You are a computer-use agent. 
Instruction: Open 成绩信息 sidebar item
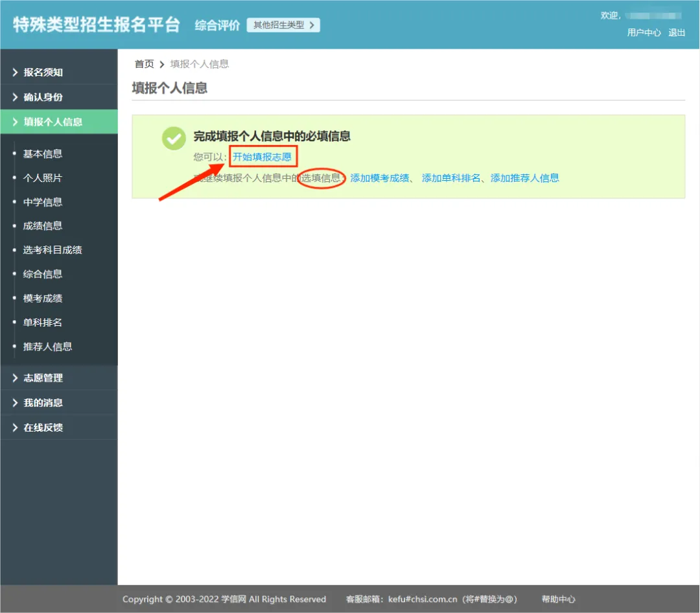pyautogui.click(x=43, y=226)
